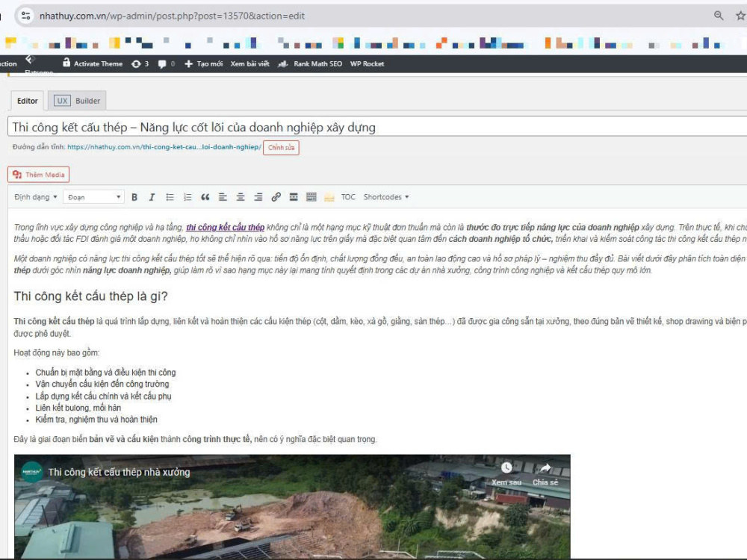Click Tạo mới in admin bar
Screen dimensions: 747x560
click(203, 63)
